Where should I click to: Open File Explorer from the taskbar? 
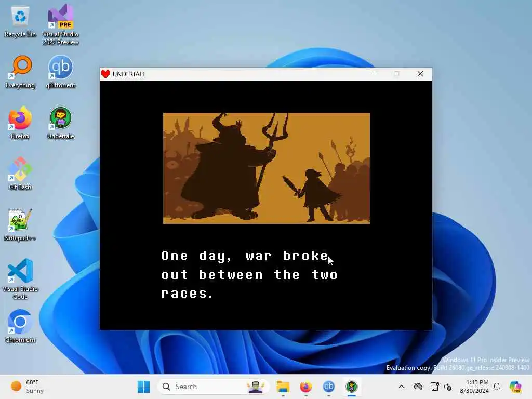pos(283,387)
